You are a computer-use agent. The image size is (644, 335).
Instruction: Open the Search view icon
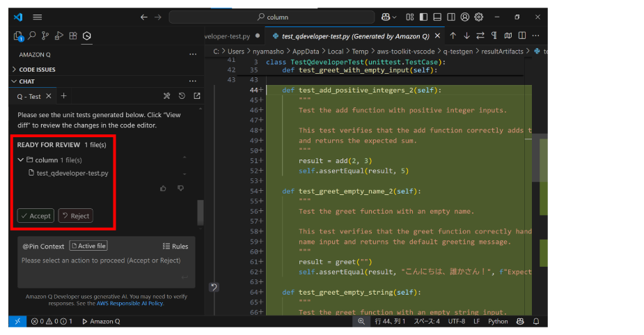pyautogui.click(x=32, y=36)
